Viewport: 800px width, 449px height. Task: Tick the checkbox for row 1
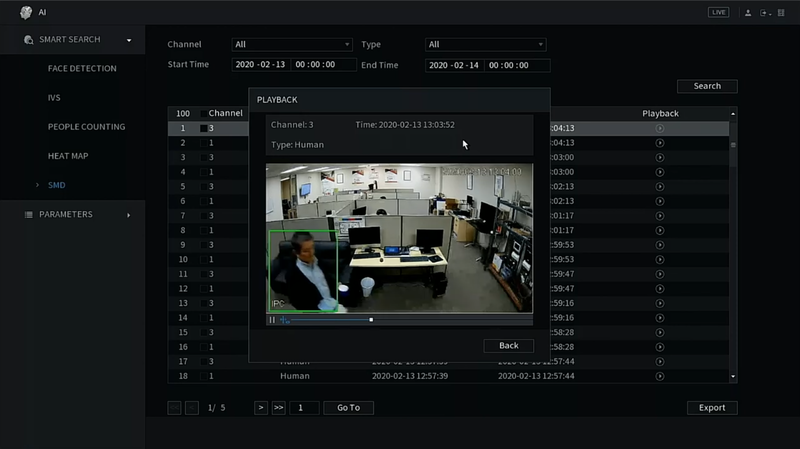click(203, 129)
